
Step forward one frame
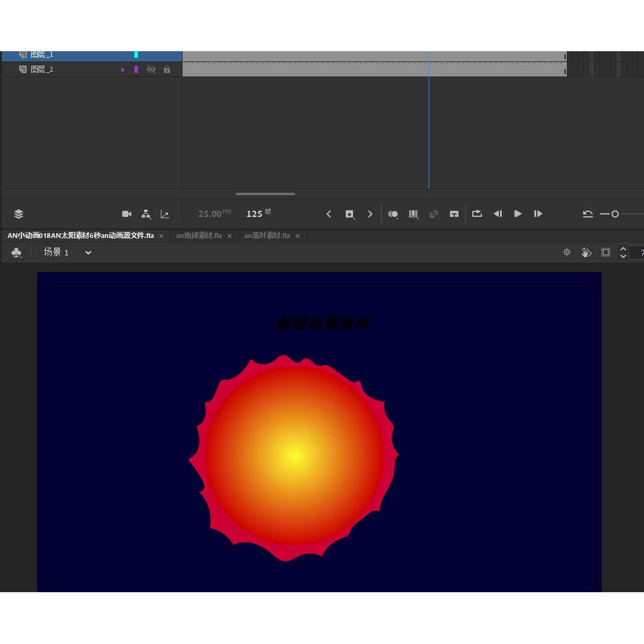(538, 214)
